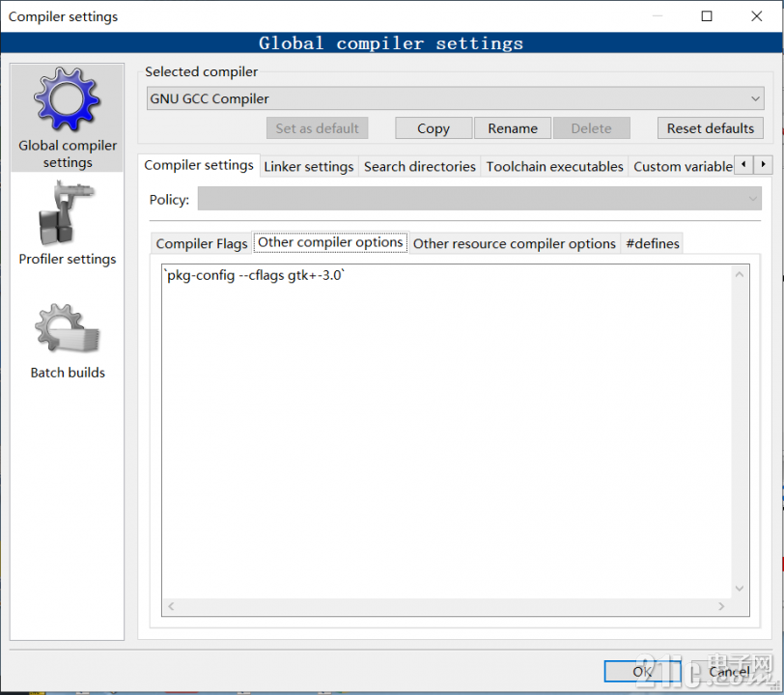Switch to Compiler settings tab
The image size is (784, 695).
199,165
